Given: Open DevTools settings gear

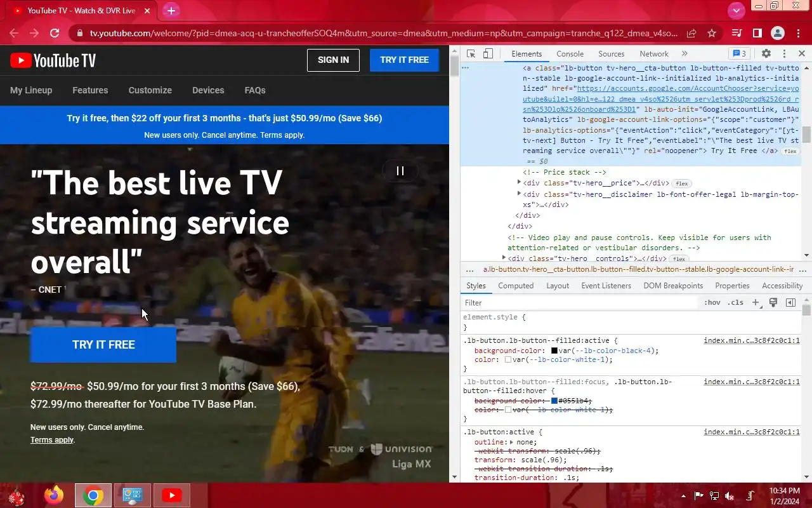Looking at the screenshot, I should click(x=766, y=54).
